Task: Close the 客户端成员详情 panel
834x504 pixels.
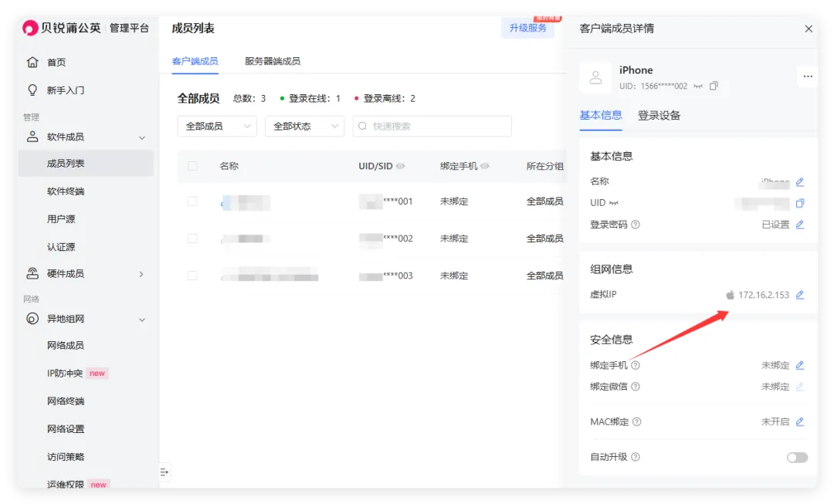Action: (809, 29)
